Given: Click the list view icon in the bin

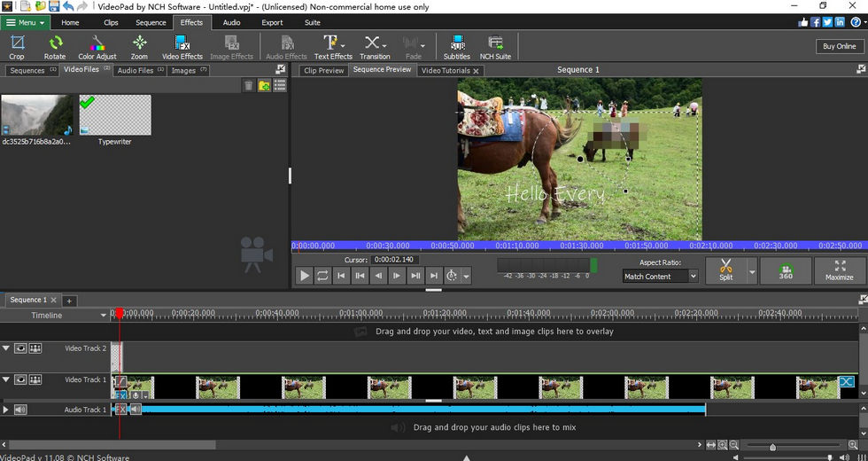Looking at the screenshot, I should click(x=280, y=85).
